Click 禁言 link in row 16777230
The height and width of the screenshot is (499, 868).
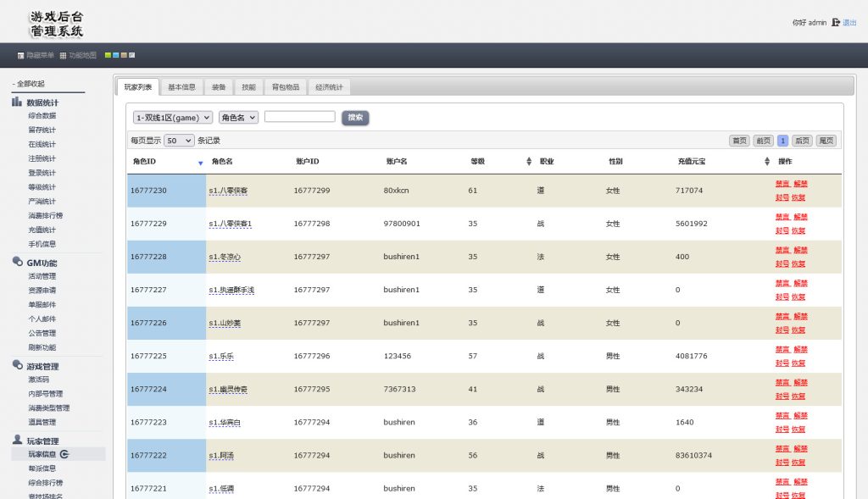pos(782,184)
